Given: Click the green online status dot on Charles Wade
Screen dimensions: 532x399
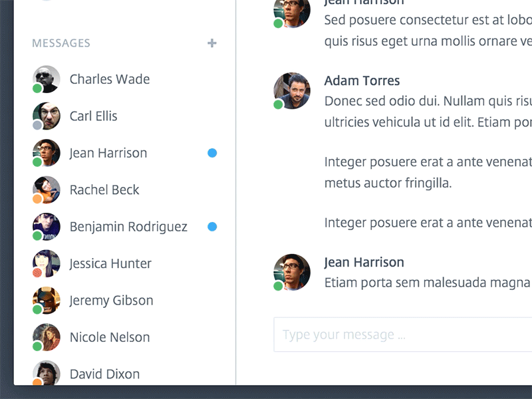Looking at the screenshot, I should [x=37, y=88].
